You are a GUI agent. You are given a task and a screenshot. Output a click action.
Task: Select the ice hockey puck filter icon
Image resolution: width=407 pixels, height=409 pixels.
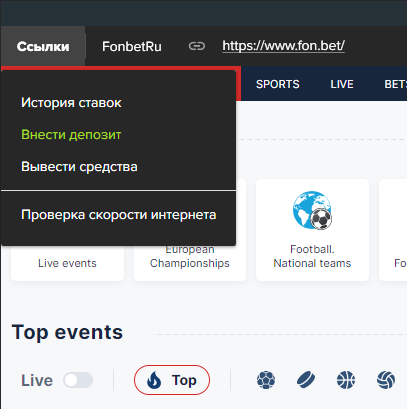306,380
